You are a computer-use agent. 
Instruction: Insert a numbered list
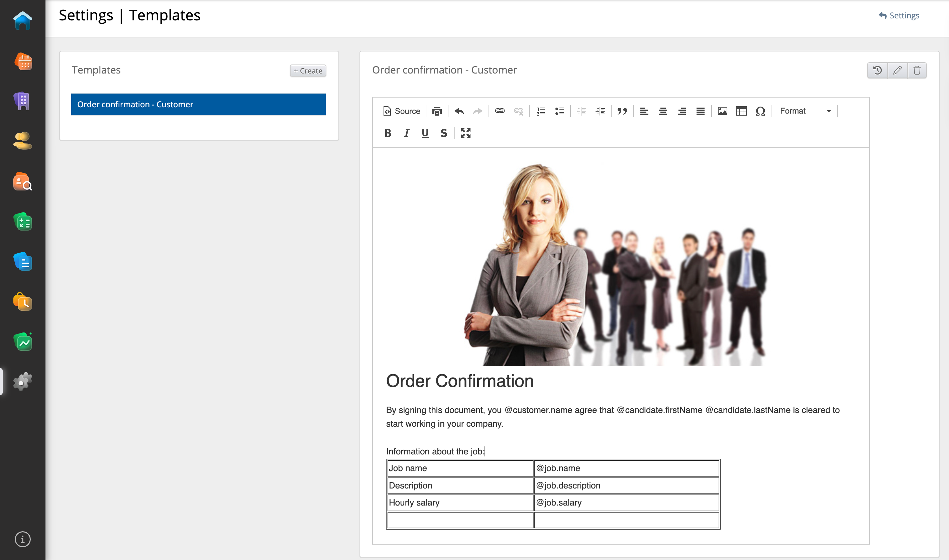pyautogui.click(x=540, y=111)
